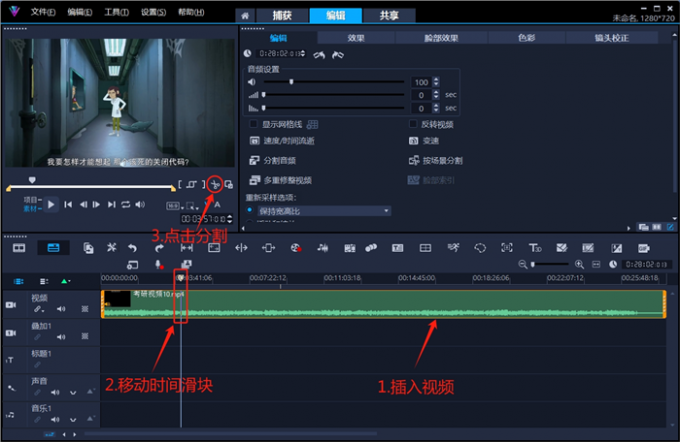This screenshot has height=442, width=680.
Task: Click 变速 option
Action: (x=424, y=141)
